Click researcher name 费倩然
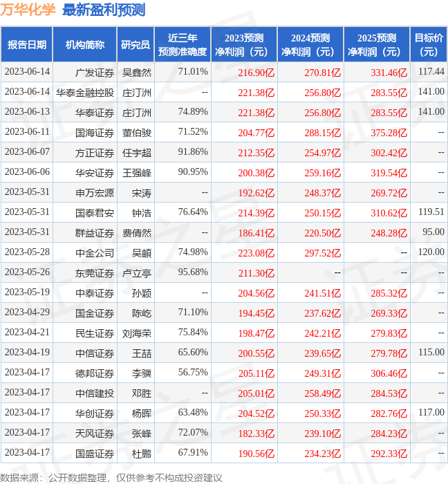 [x=137, y=233]
